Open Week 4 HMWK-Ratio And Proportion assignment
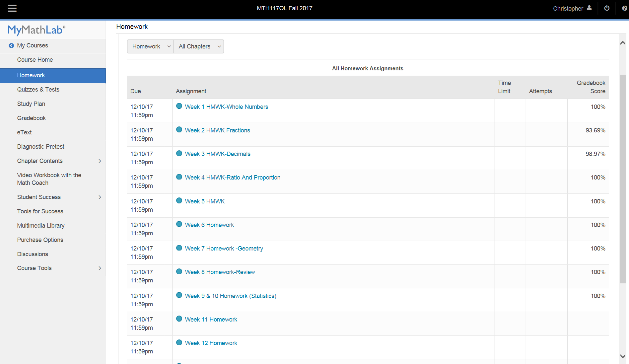This screenshot has height=364, width=629. click(x=233, y=178)
